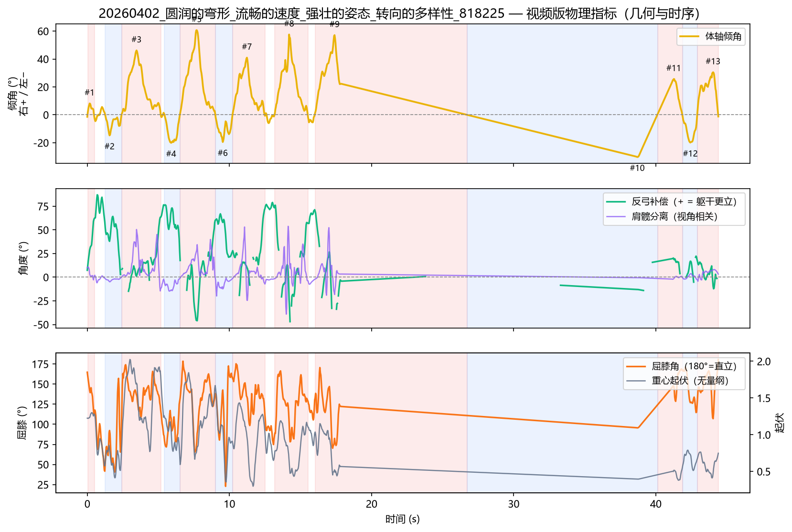The width and height of the screenshot is (792, 532).
Task: Select the #13 peak annotation
Action: point(713,62)
